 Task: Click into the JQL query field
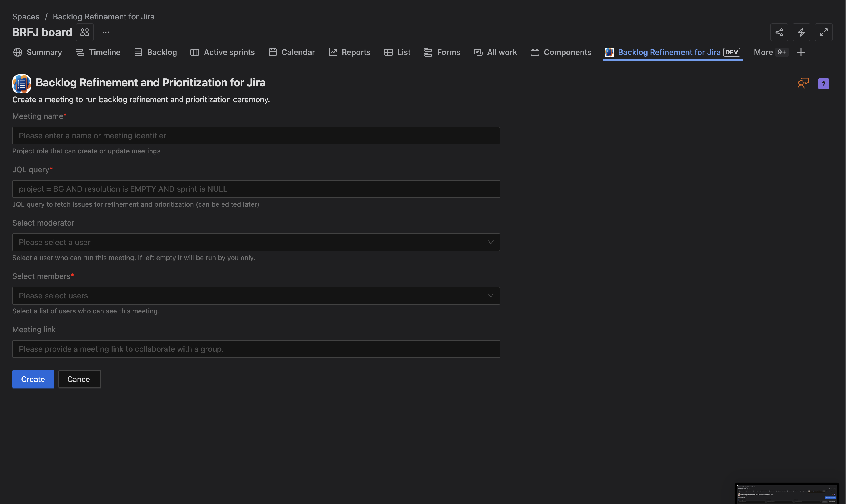pos(256,189)
